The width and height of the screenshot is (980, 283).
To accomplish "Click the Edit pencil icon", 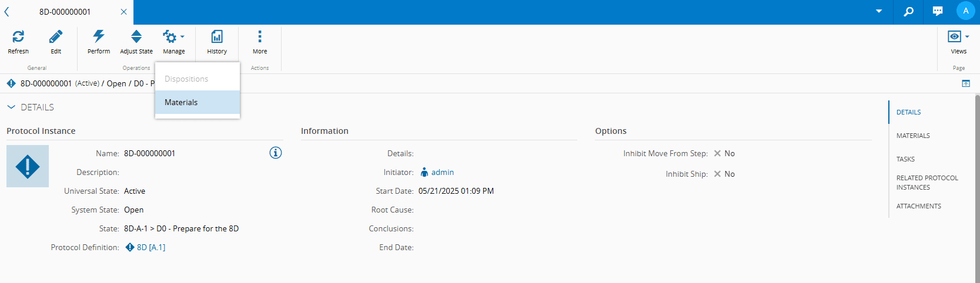I will click(56, 37).
